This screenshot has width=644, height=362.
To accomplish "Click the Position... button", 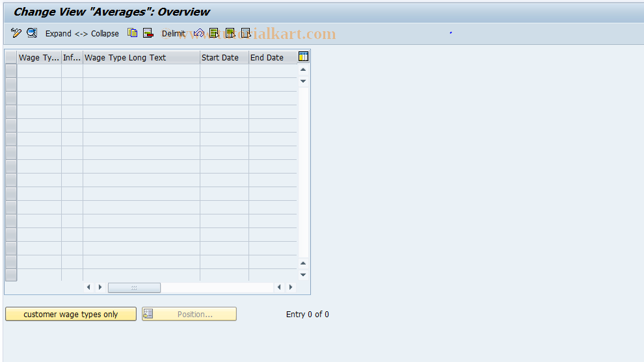I will click(189, 315).
